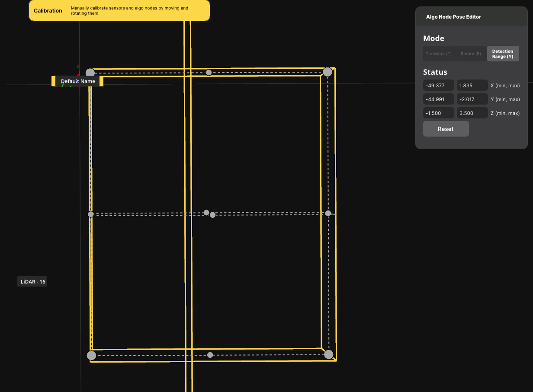Click the left edge midpoint handle
Screen dimensions: 533x392
[91, 214]
